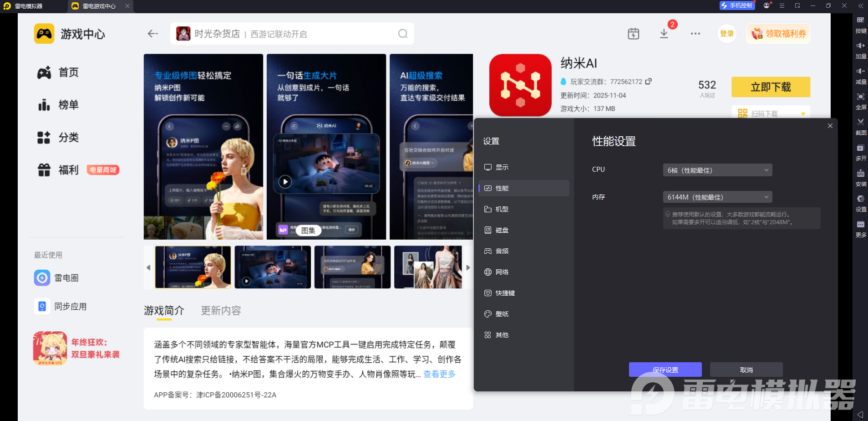This screenshot has height=421, width=868.
Task: Open 显示 settings section
Action: (x=524, y=167)
